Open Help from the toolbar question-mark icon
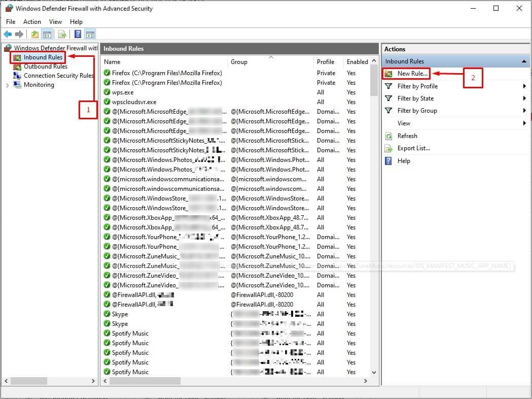 tap(78, 34)
